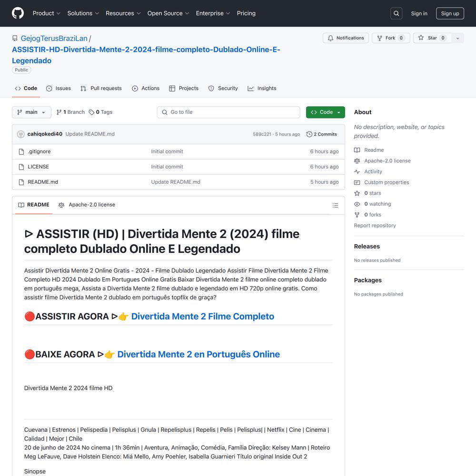Select the Pull requests tab

point(101,89)
